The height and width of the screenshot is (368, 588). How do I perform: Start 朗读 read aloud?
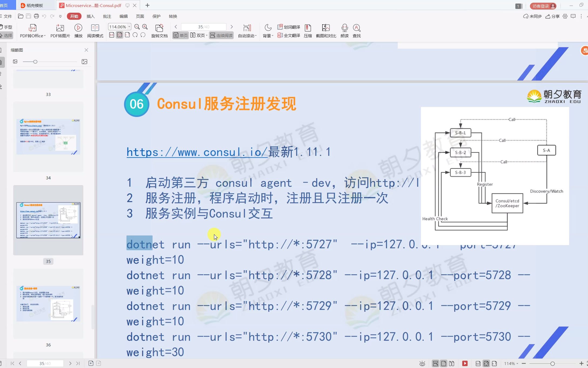(345, 31)
